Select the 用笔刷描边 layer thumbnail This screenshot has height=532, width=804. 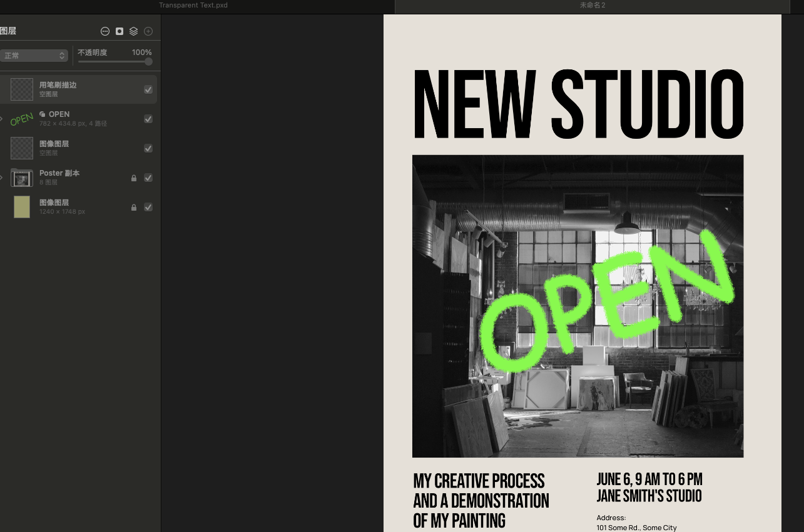coord(22,89)
